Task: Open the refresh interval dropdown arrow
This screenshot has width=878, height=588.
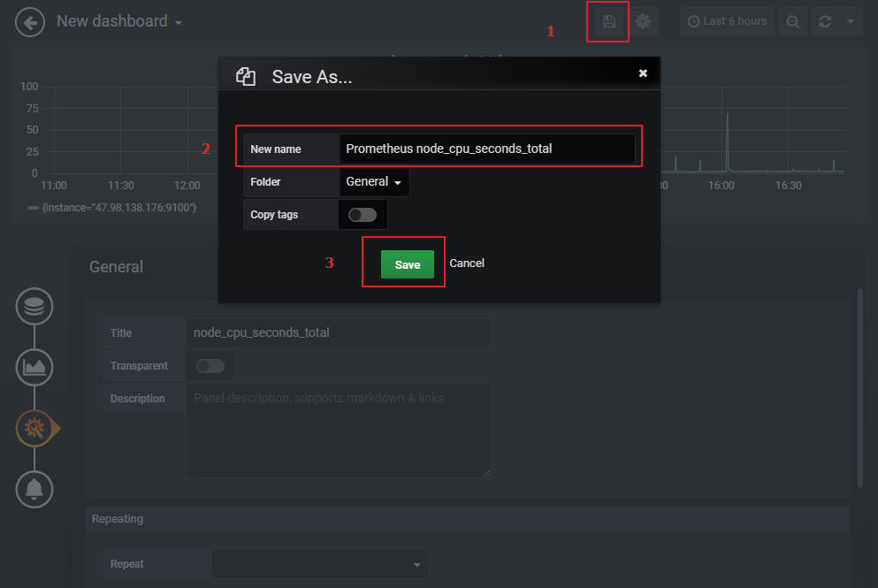Action: pyautogui.click(x=850, y=22)
